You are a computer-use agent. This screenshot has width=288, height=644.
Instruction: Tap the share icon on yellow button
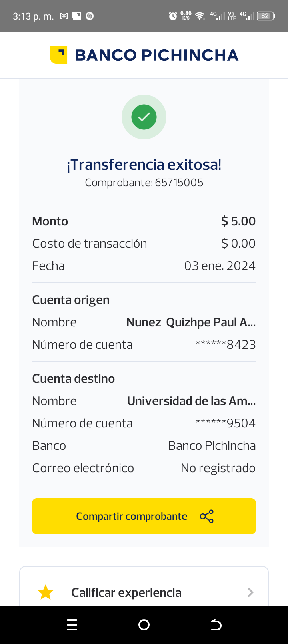(206, 516)
